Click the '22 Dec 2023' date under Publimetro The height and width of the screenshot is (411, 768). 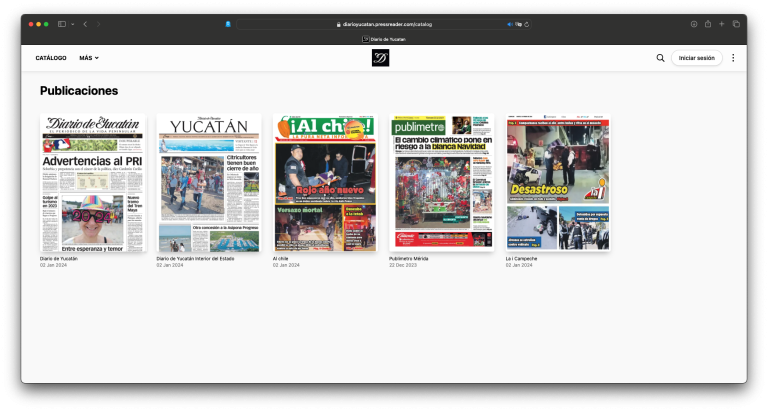tap(403, 265)
